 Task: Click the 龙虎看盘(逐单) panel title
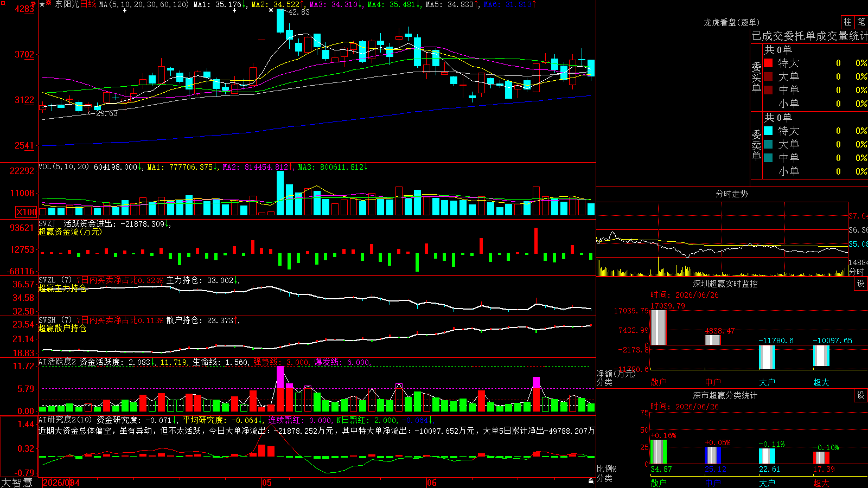pos(732,22)
